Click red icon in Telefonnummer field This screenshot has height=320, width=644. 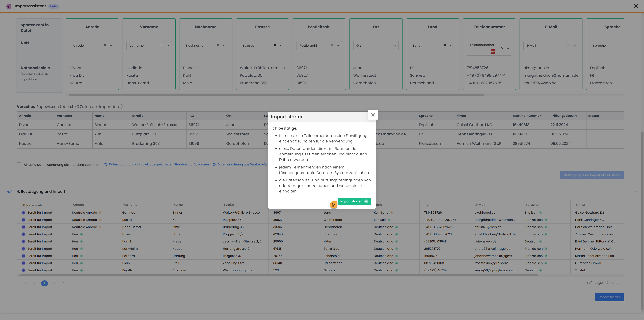[x=493, y=52]
